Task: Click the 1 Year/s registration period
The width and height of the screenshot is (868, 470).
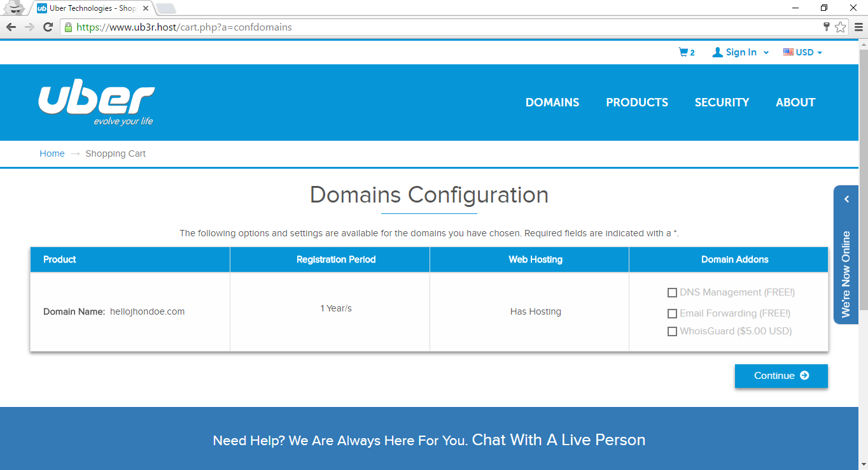Action: (x=336, y=308)
